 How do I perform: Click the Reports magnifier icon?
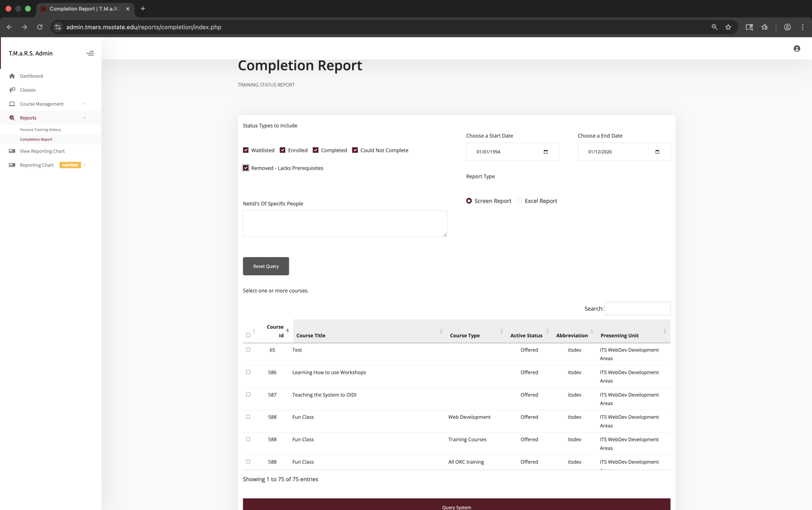point(12,117)
